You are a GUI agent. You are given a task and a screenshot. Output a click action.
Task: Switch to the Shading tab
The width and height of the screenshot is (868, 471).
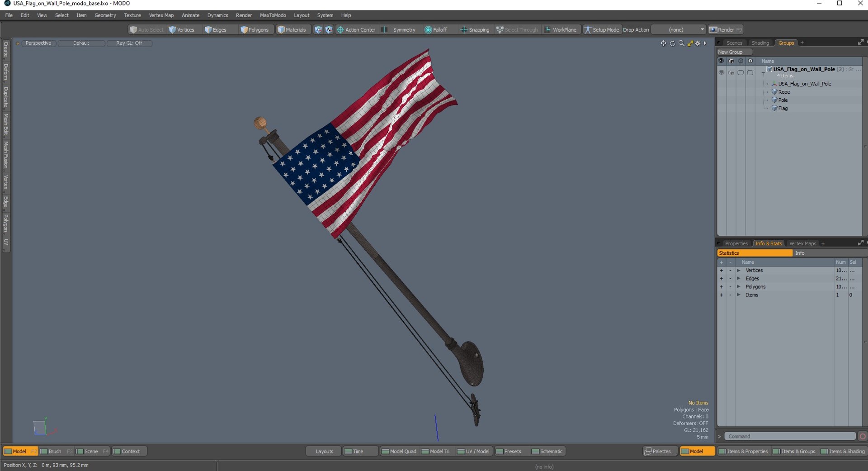coord(760,43)
